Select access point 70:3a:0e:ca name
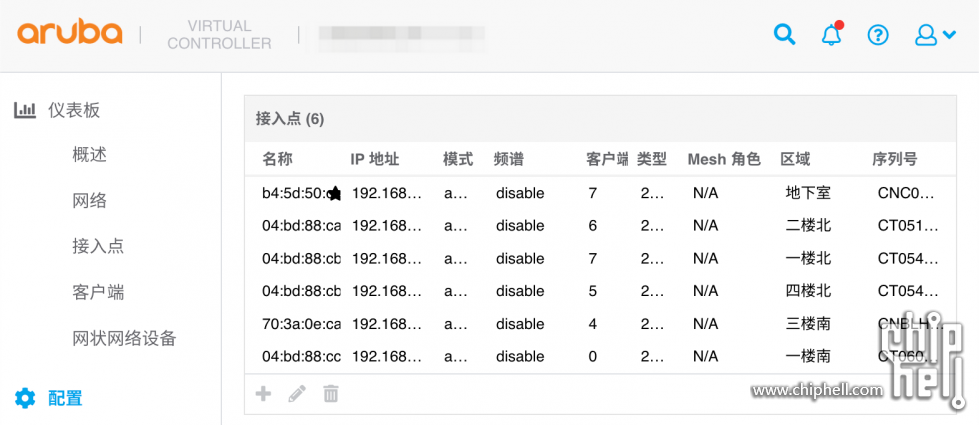 (301, 324)
